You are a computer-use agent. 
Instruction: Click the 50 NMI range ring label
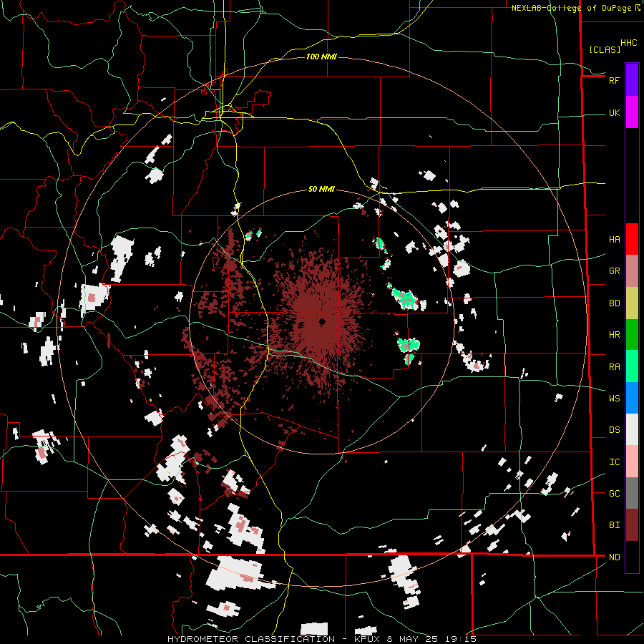(x=321, y=190)
